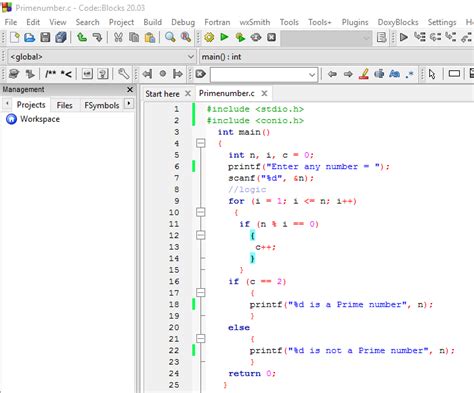Open the Debug menu
Screen dimensions: 474x393
[x=183, y=22]
